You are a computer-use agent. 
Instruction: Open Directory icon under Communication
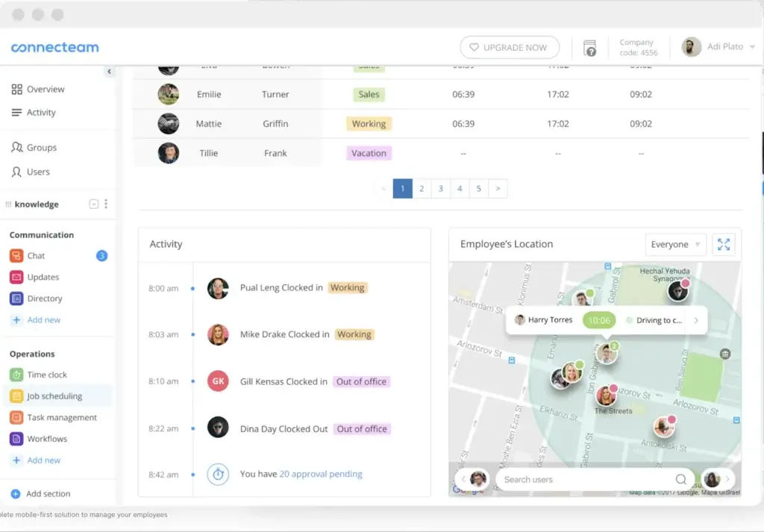click(16, 298)
